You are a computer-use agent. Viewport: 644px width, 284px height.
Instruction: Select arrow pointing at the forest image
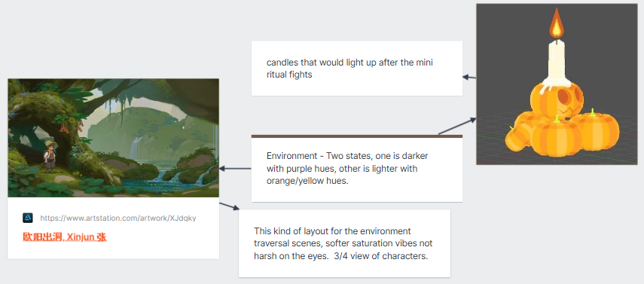235,169
